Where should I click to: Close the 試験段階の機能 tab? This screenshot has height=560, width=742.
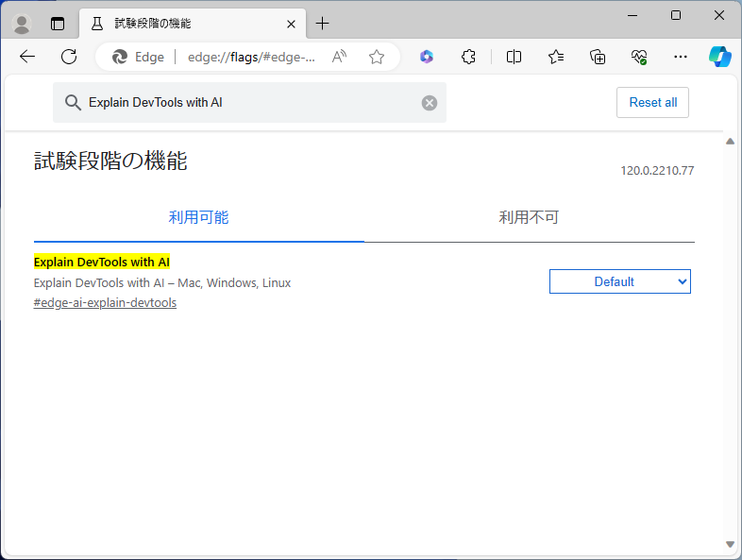(291, 24)
